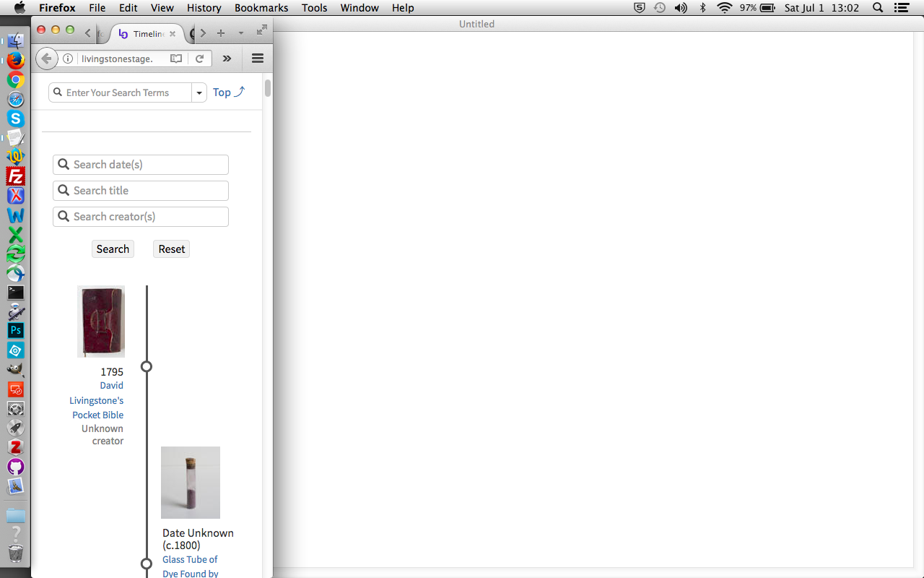The width and height of the screenshot is (924, 578).
Task: Open the Firefox hamburger menu
Action: (258, 59)
